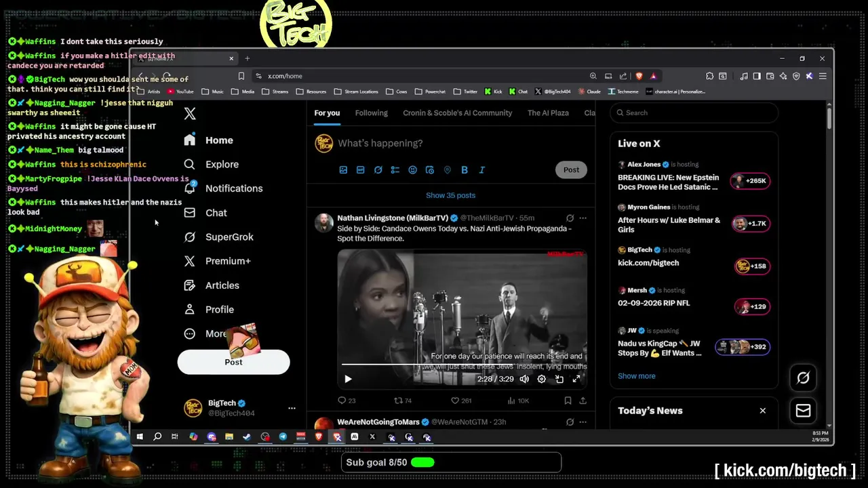Open video settings gear
Image resolution: width=868 pixels, height=488 pixels.
[x=541, y=379]
